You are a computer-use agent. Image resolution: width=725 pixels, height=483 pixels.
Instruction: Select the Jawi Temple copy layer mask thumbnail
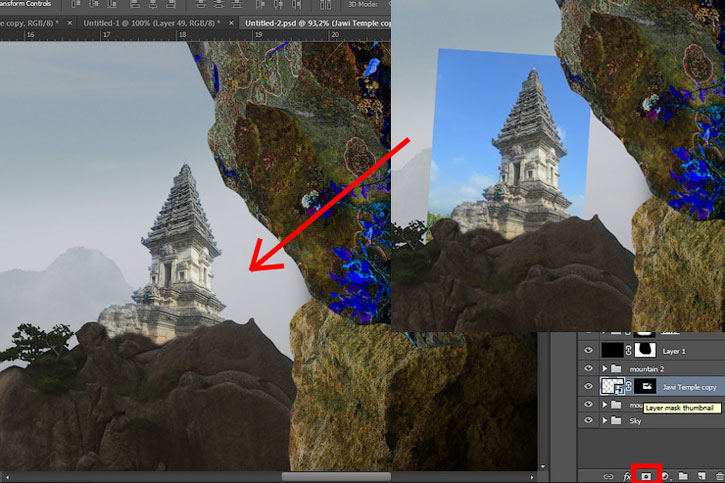[645, 386]
